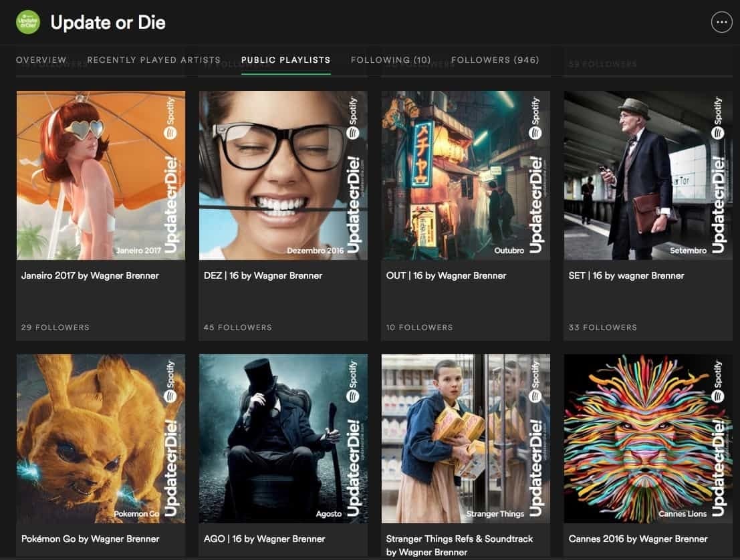Select the Public Playlists tab
The height and width of the screenshot is (560, 740).
(x=285, y=60)
